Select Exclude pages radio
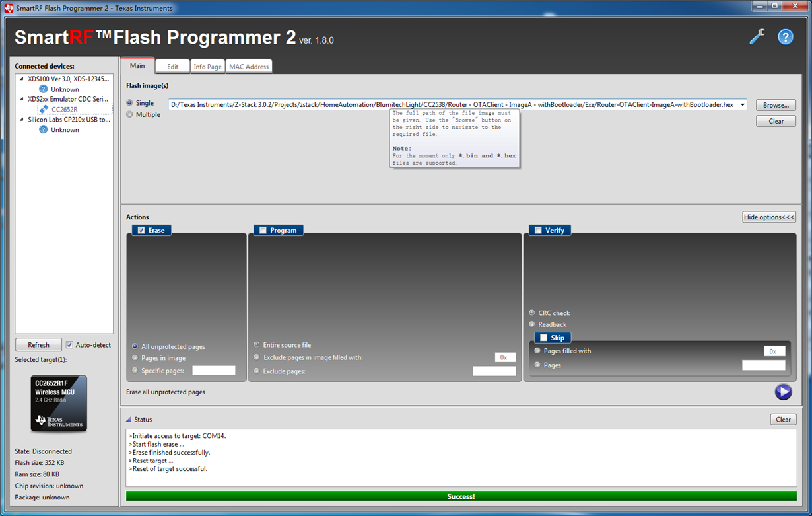This screenshot has height=516, width=812. pyautogui.click(x=257, y=371)
